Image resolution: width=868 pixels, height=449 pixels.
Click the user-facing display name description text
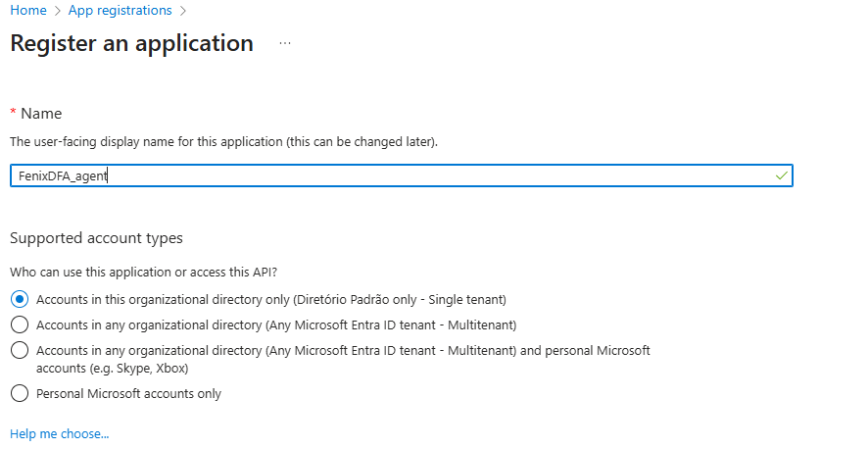pos(222,142)
